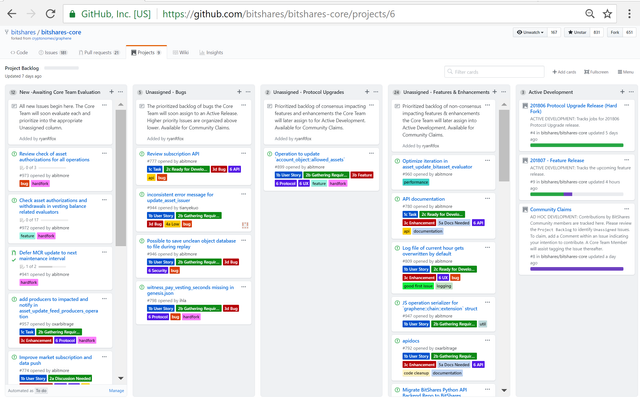Open the ellipsis menu of Unassigned - Features & Enhancements column
The image size is (640, 400).
[504, 92]
